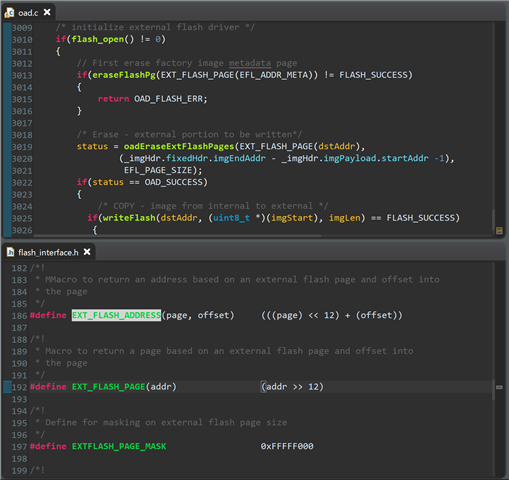This screenshot has height=480, width=509.
Task: Close the oad.c editor tab
Action: click(x=47, y=12)
